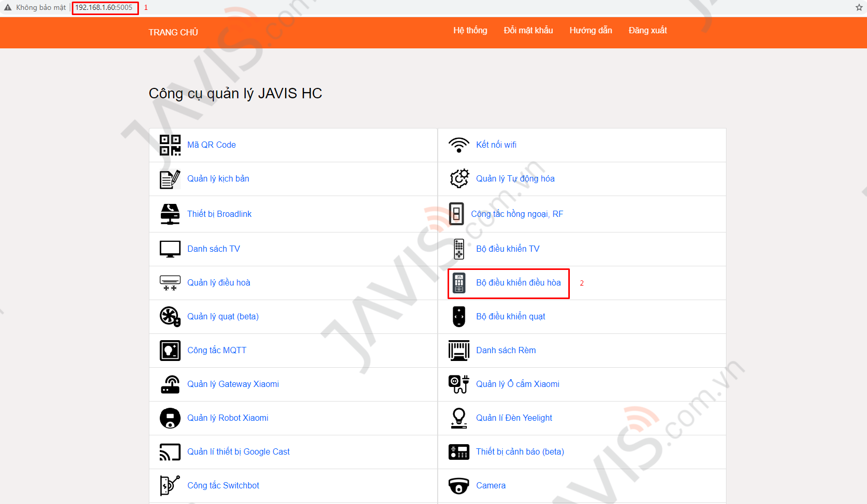
Task: Open Quản lý Robot Xiaomi link
Action: pyautogui.click(x=228, y=418)
